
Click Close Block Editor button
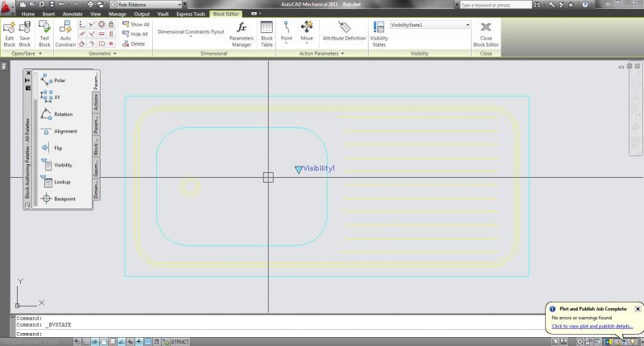pos(485,32)
